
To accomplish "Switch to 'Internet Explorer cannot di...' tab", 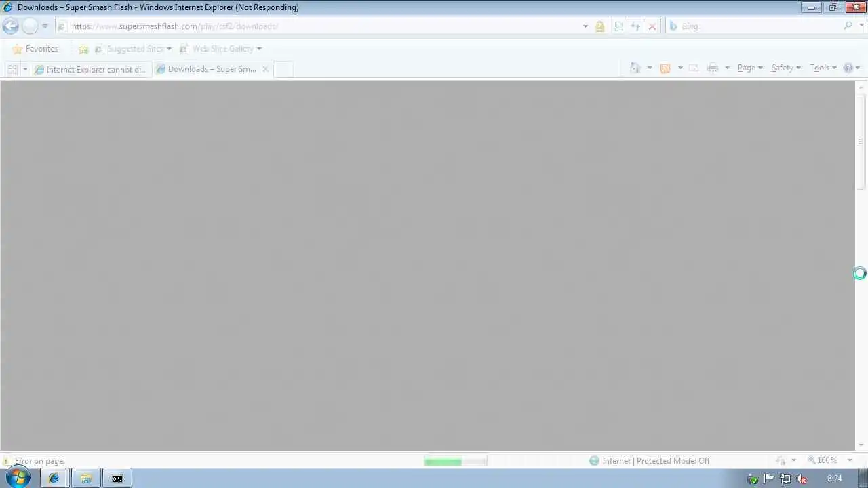I will click(91, 69).
